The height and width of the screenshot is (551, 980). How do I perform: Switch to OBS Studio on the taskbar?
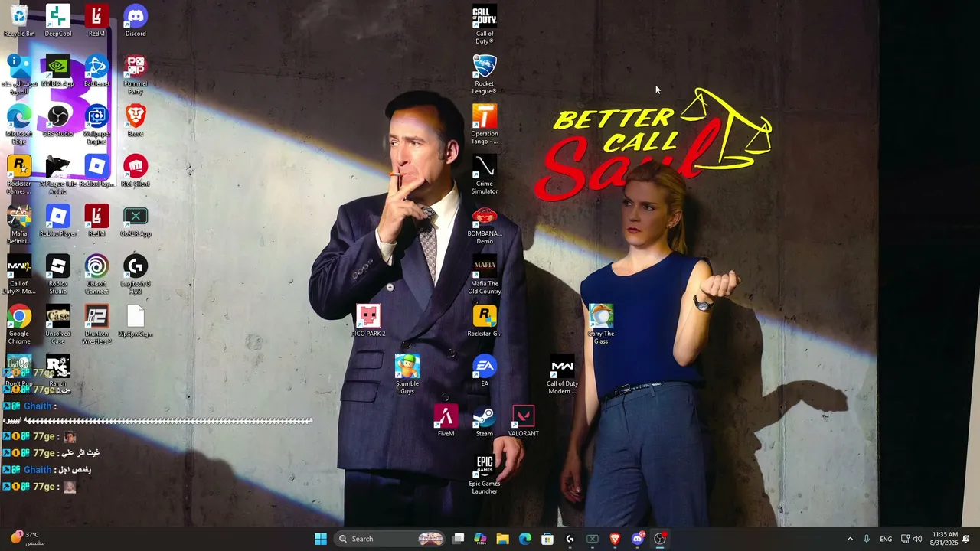click(660, 539)
